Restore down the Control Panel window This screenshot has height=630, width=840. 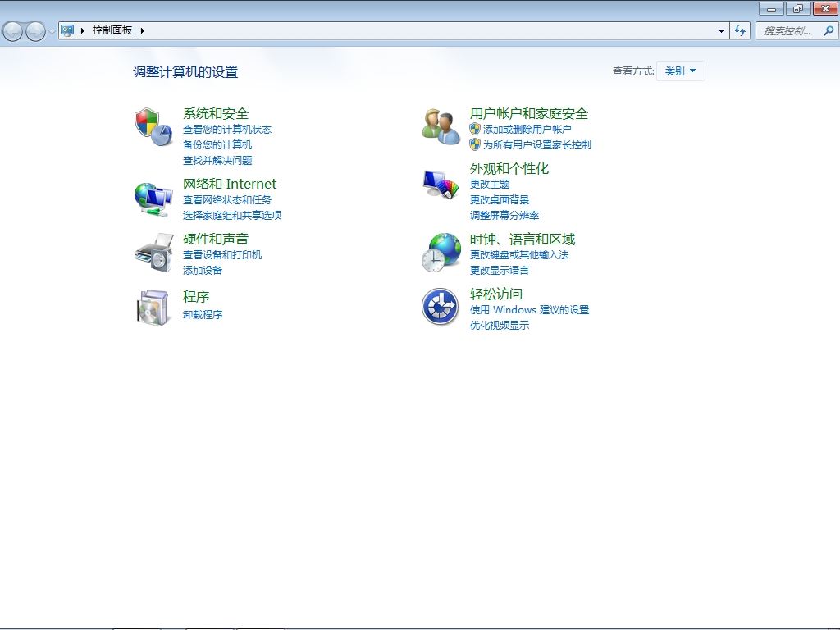coord(798,8)
